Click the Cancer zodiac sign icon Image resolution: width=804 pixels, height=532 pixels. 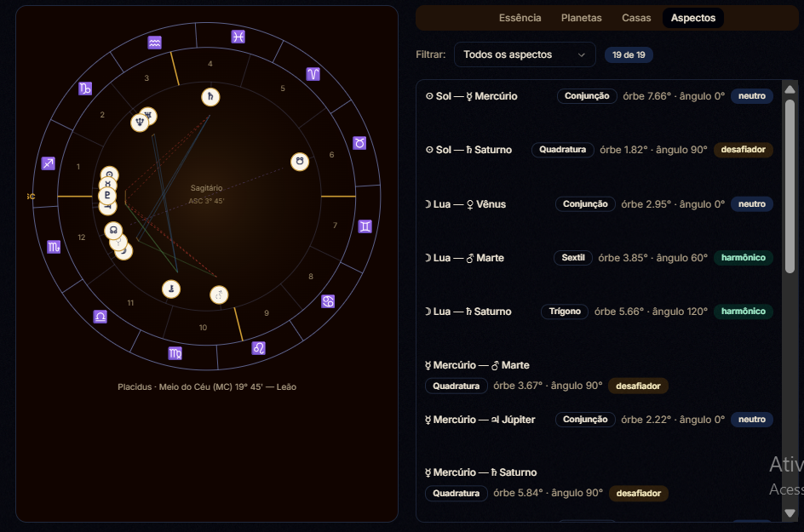[x=328, y=300]
